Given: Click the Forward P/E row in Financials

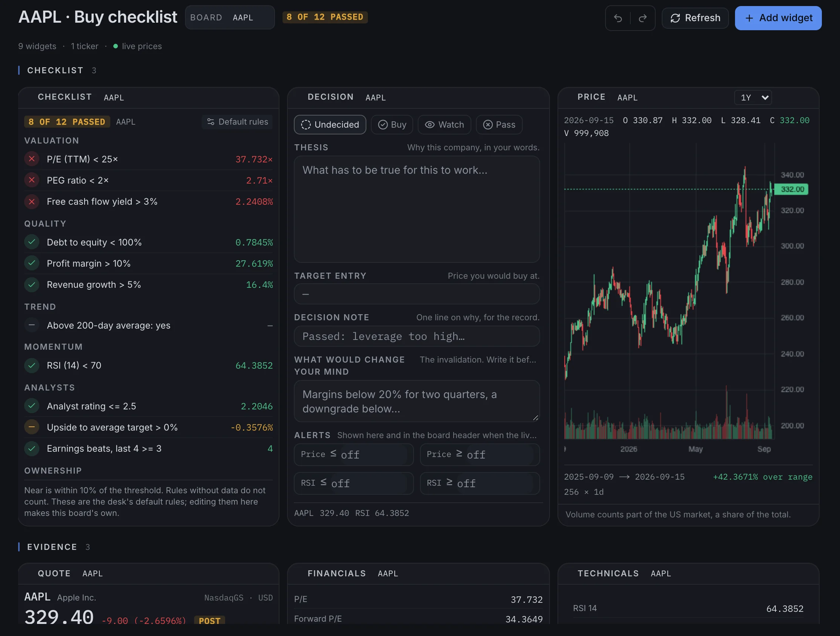Looking at the screenshot, I should tap(418, 619).
